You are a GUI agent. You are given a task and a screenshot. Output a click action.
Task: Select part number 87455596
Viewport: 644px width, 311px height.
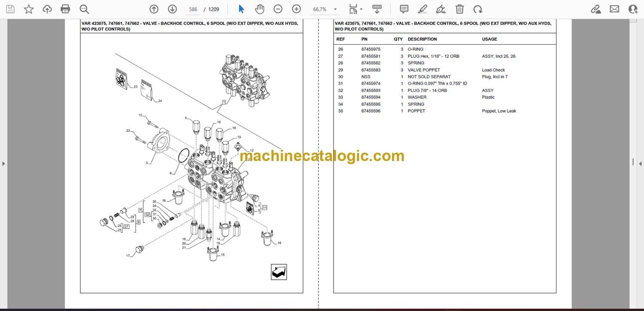[x=371, y=111]
